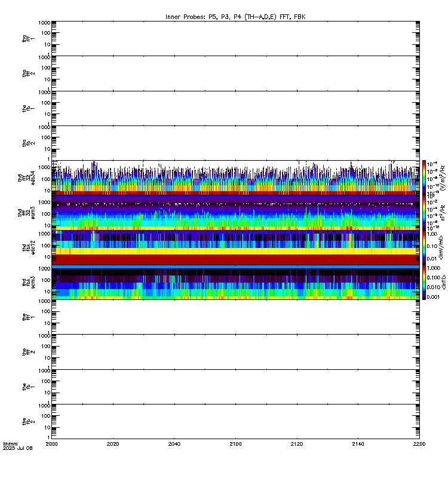The height and width of the screenshot is (478, 448).
Task: Click the 1000 y-axis label of the tha fff 1 panel
Action: click(44, 23)
